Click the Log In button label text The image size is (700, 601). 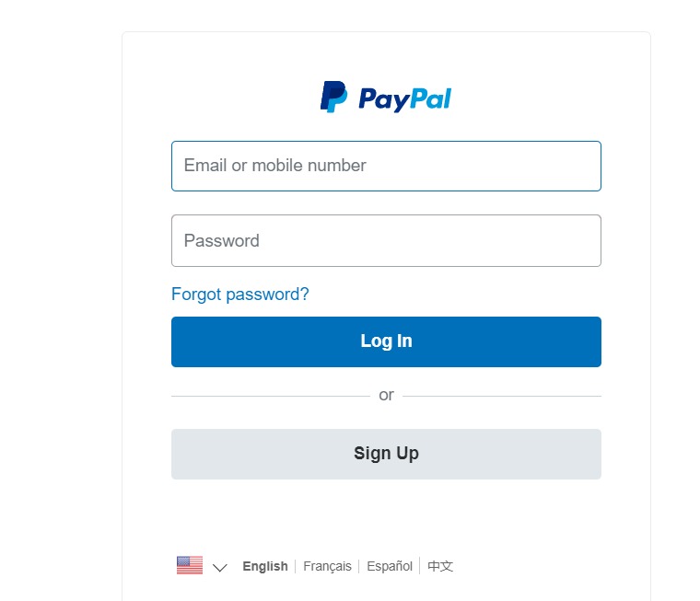point(386,341)
